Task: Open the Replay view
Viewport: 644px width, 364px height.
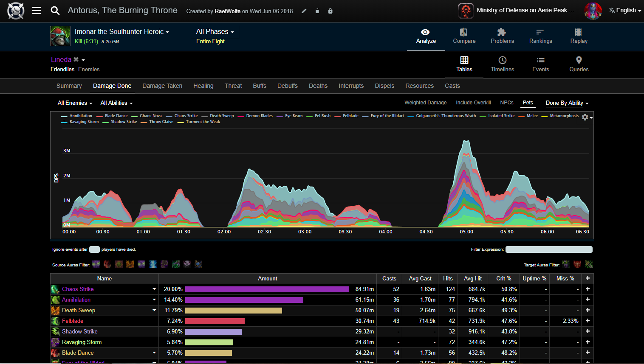Action: [x=579, y=36]
